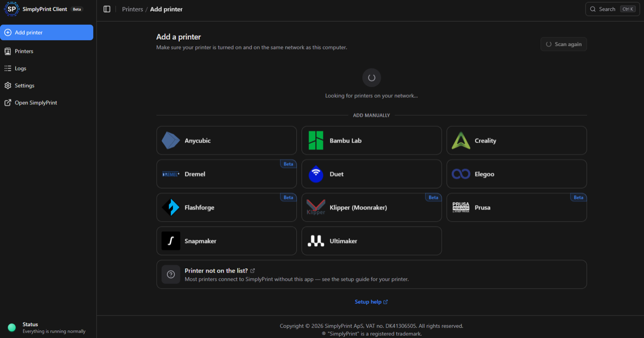Click the Klipper logo icon
Screen dimensions: 644x338
(x=316, y=207)
